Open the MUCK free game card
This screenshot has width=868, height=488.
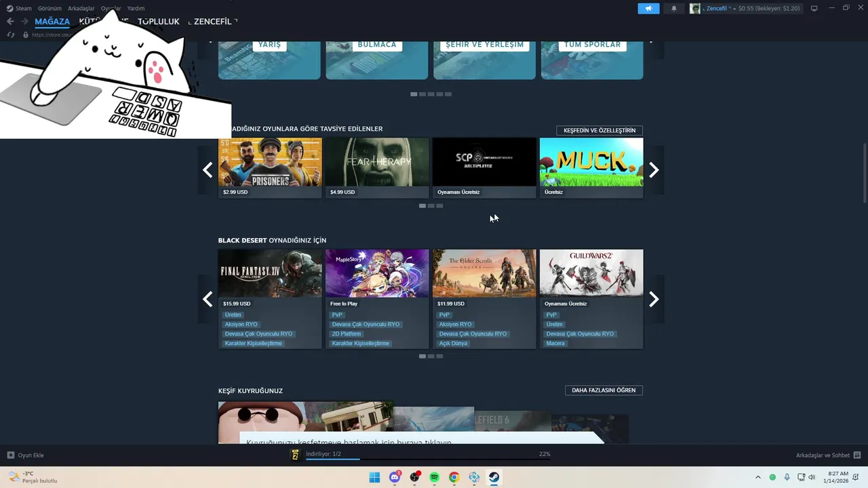pyautogui.click(x=591, y=168)
